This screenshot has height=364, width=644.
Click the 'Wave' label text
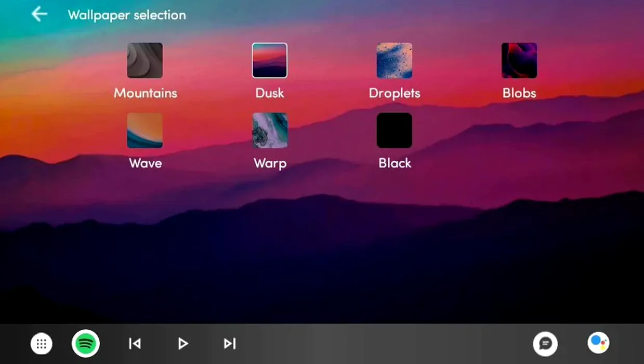coord(146,163)
